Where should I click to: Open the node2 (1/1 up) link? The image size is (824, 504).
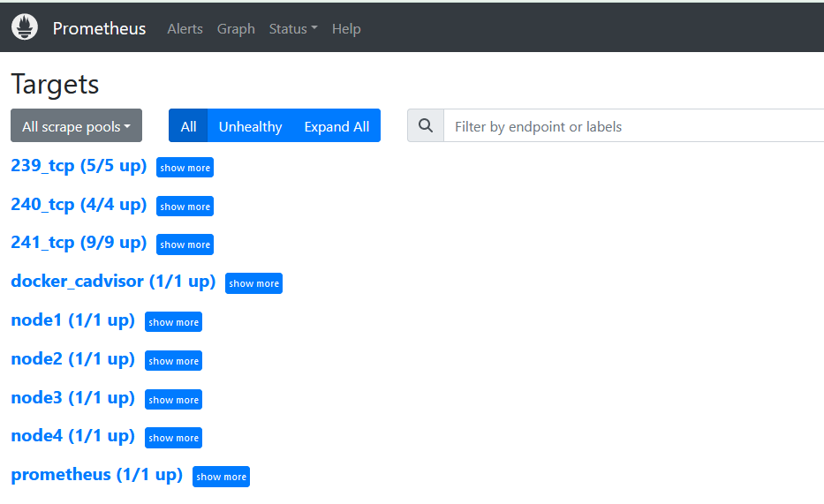coord(73,359)
